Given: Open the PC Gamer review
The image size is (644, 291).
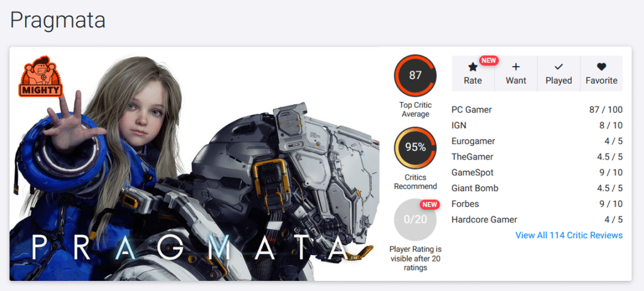Looking at the screenshot, I should coord(537,109).
